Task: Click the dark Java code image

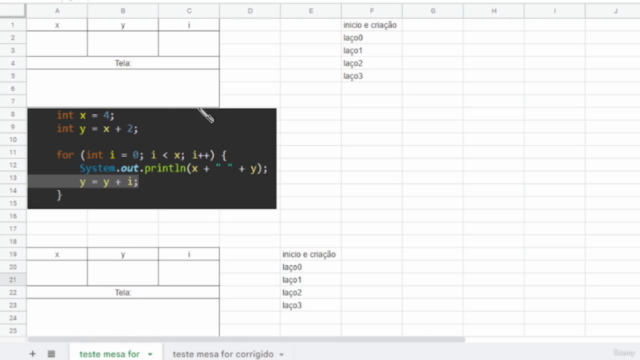Action: point(152,158)
